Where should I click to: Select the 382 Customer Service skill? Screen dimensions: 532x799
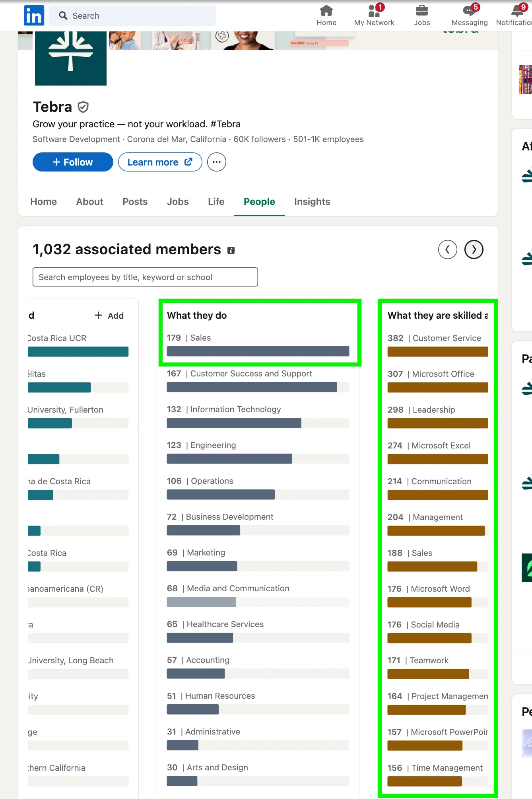438,345
